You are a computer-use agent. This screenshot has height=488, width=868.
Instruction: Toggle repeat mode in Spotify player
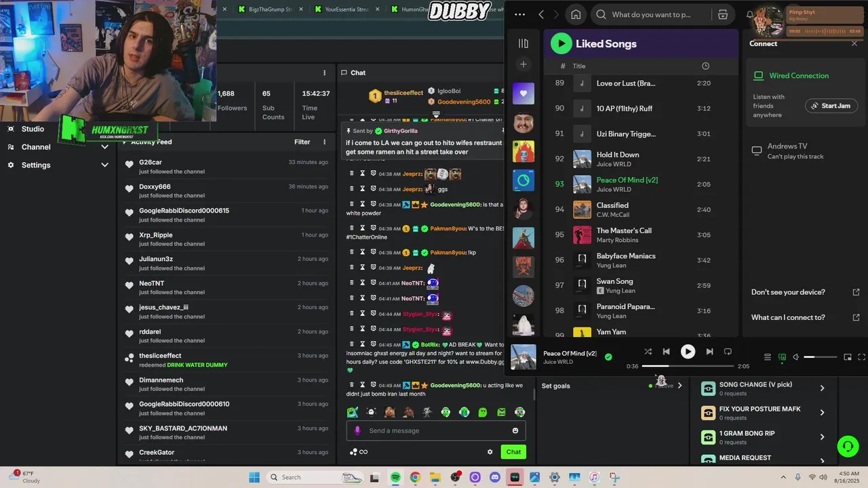point(728,352)
